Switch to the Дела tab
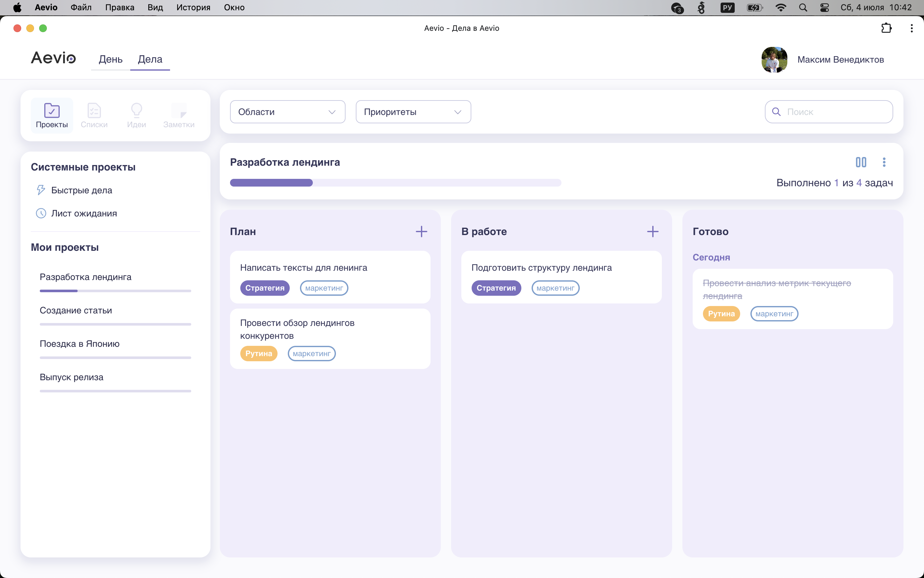This screenshot has height=578, width=924. click(150, 59)
